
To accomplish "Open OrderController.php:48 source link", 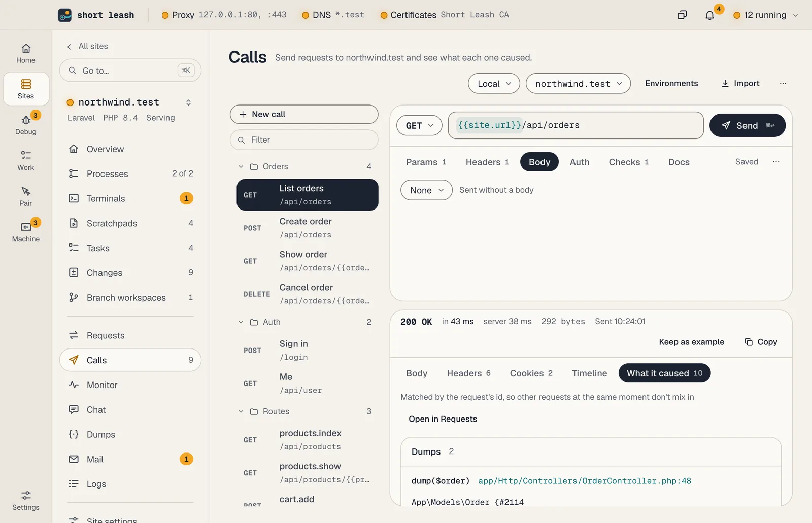I will [x=585, y=481].
